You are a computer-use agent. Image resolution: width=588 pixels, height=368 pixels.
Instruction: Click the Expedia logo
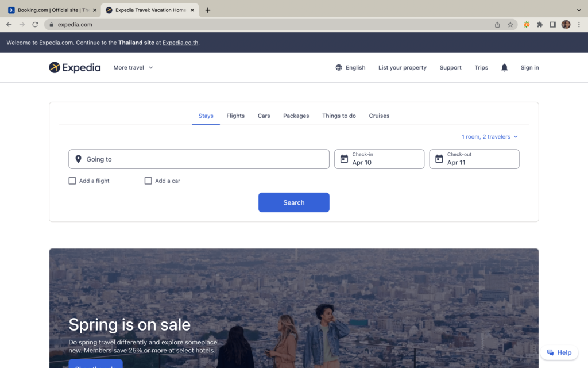pos(75,68)
